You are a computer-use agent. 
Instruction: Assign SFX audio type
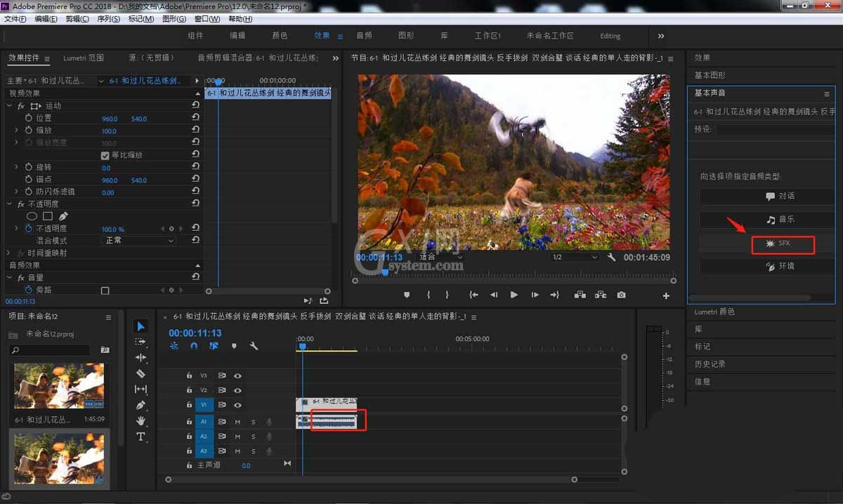767,244
